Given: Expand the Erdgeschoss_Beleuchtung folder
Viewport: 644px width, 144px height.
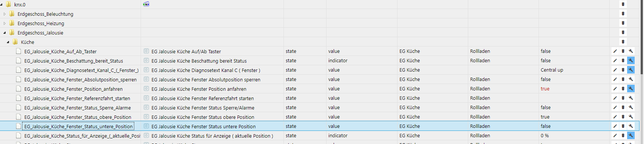Looking at the screenshot, I should (4, 14).
